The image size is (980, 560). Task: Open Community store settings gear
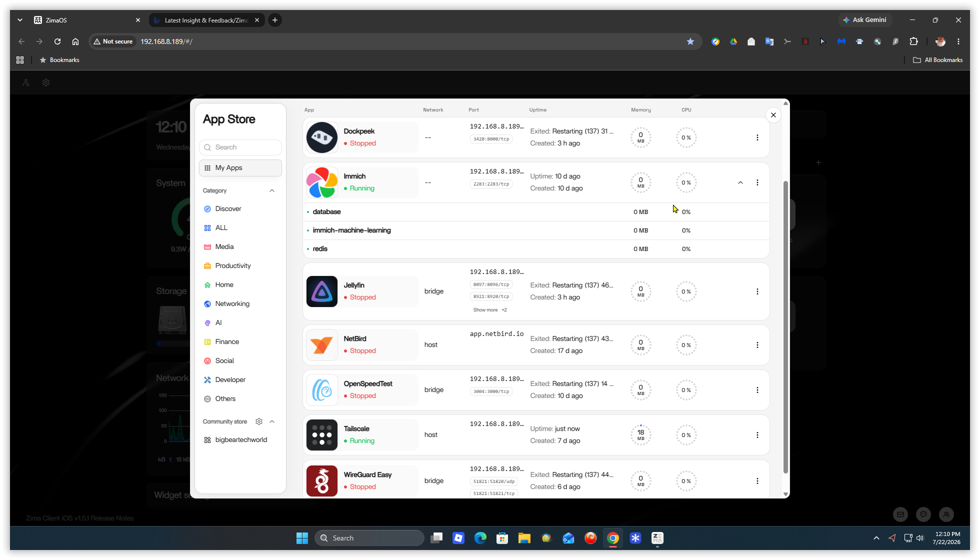coord(259,421)
